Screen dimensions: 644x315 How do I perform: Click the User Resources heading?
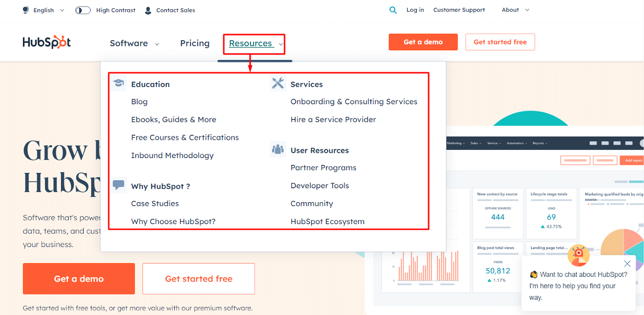(x=320, y=150)
